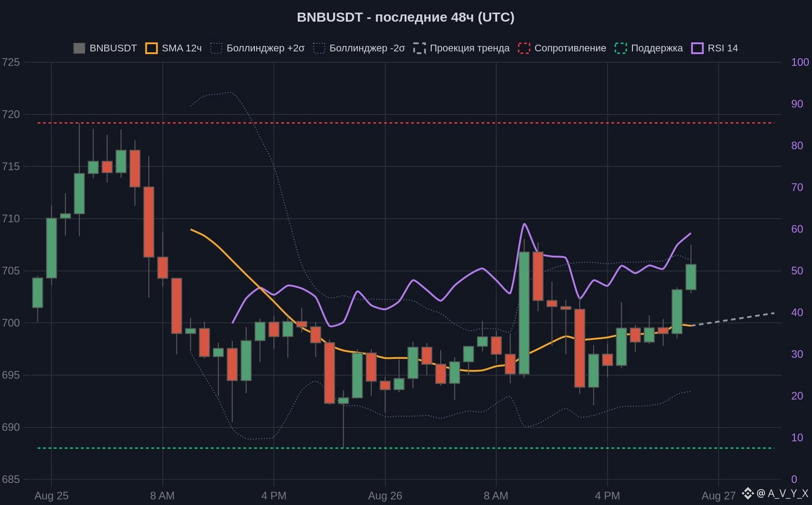Click the RSI 40 axis label

coord(797,312)
